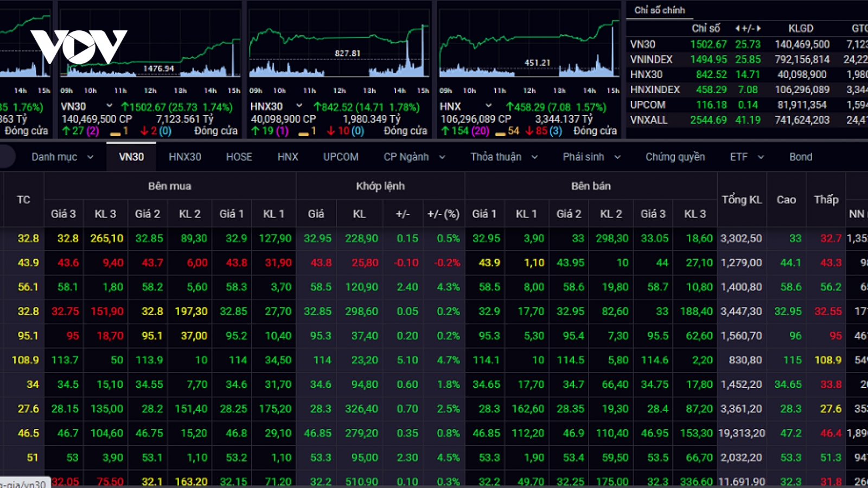Expand the ETF dropdown
Image resolution: width=868 pixels, height=488 pixels.
tap(746, 157)
